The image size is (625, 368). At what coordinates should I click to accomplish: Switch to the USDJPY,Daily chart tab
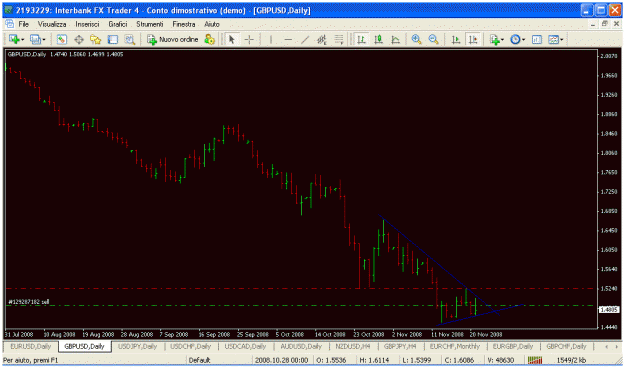[138, 346]
